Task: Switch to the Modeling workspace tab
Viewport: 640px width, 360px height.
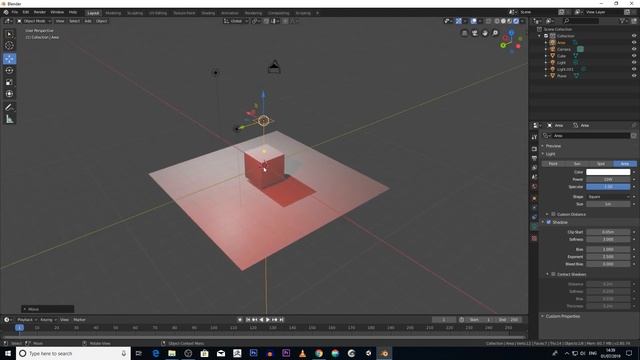Action: click(x=113, y=13)
